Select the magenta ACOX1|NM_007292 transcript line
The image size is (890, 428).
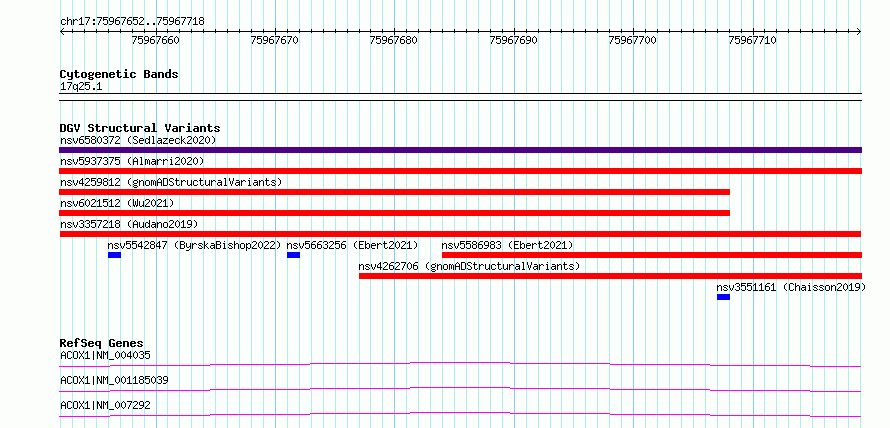pos(460,414)
